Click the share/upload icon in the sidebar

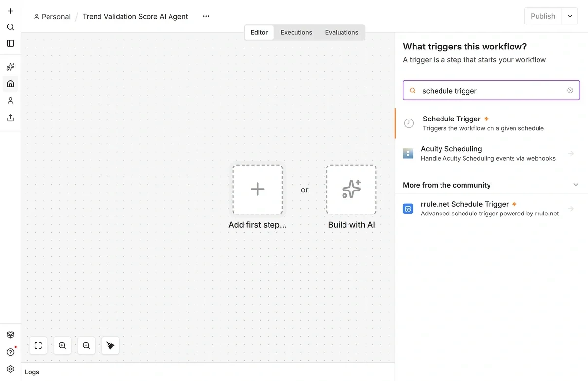click(x=10, y=118)
